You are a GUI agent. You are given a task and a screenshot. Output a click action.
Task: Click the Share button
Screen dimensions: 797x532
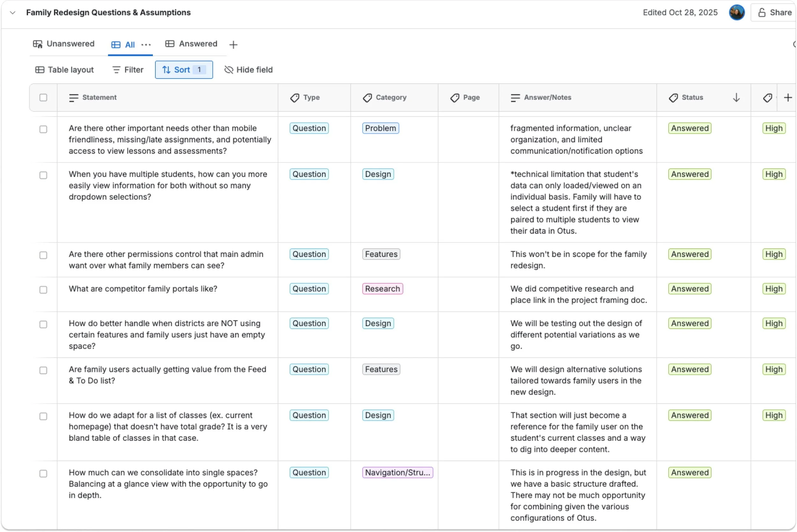(x=774, y=12)
